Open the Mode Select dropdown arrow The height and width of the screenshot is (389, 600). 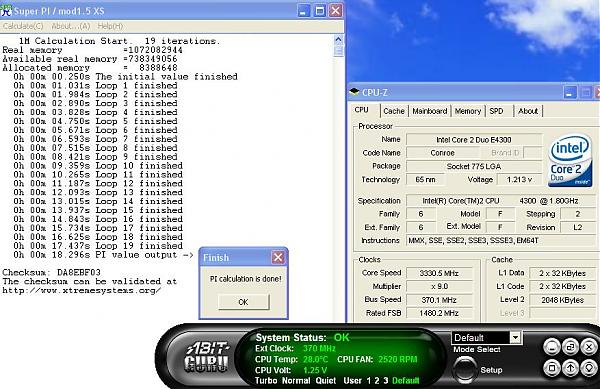(x=515, y=338)
